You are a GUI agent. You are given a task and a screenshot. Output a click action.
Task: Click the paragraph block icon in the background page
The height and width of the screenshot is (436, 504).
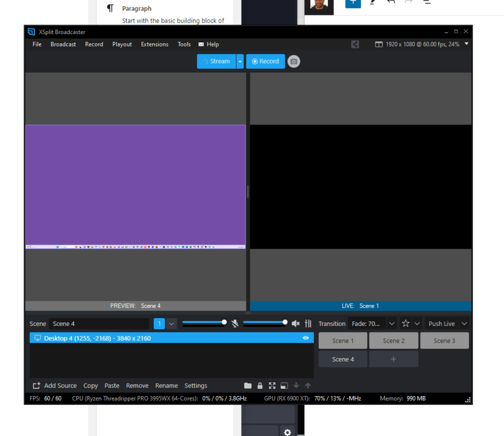(110, 8)
